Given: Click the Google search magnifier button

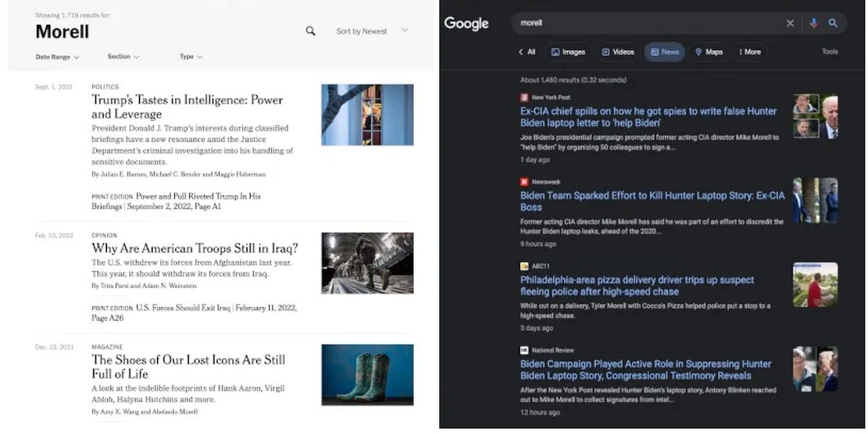Looking at the screenshot, I should point(833,23).
